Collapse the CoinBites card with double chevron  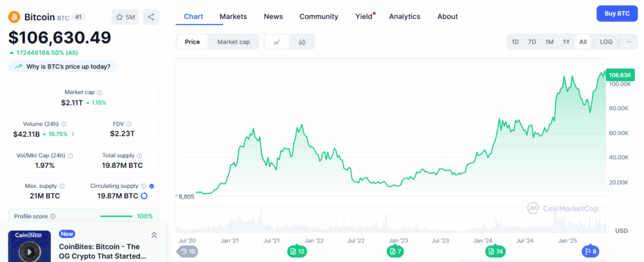(x=154, y=235)
